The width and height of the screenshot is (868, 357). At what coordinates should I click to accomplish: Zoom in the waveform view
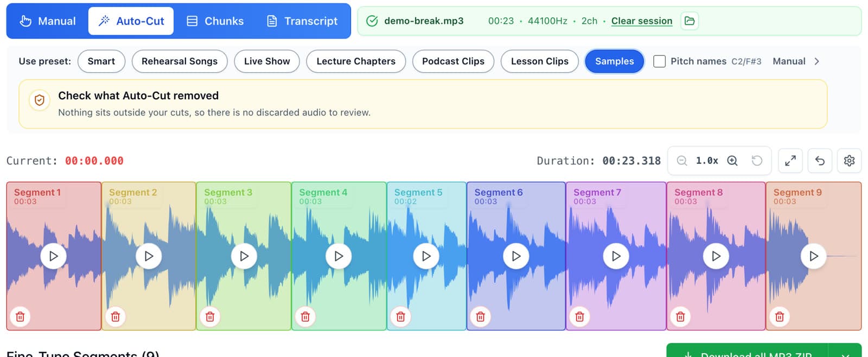pyautogui.click(x=732, y=161)
